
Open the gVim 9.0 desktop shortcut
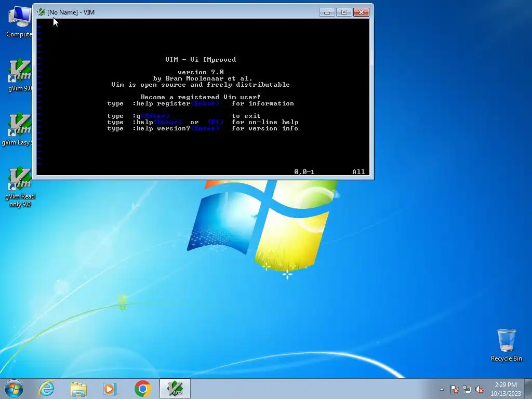point(20,75)
